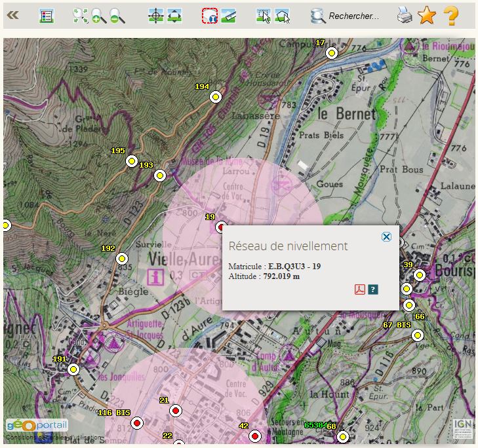
Task: Select the zoom in magnifier tool
Action: 100,16
